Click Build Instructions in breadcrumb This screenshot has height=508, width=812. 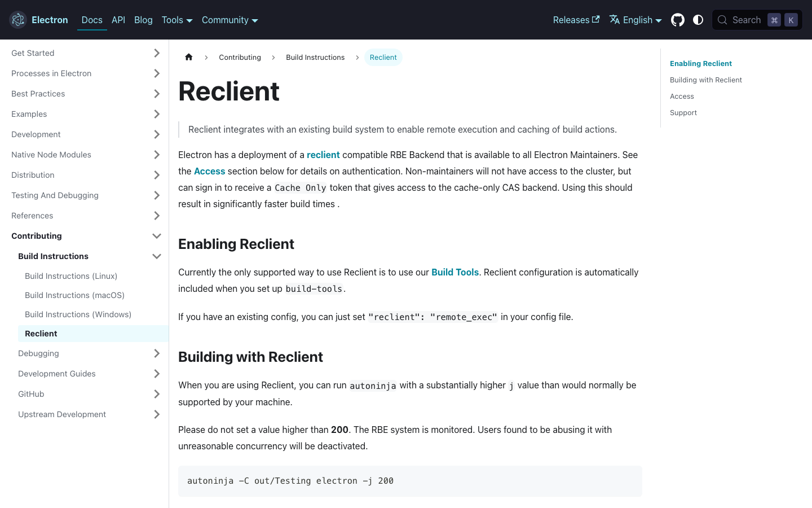point(315,57)
